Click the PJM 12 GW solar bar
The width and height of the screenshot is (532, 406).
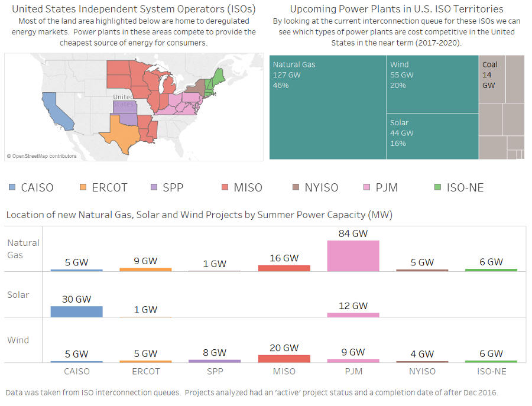pyautogui.click(x=353, y=315)
